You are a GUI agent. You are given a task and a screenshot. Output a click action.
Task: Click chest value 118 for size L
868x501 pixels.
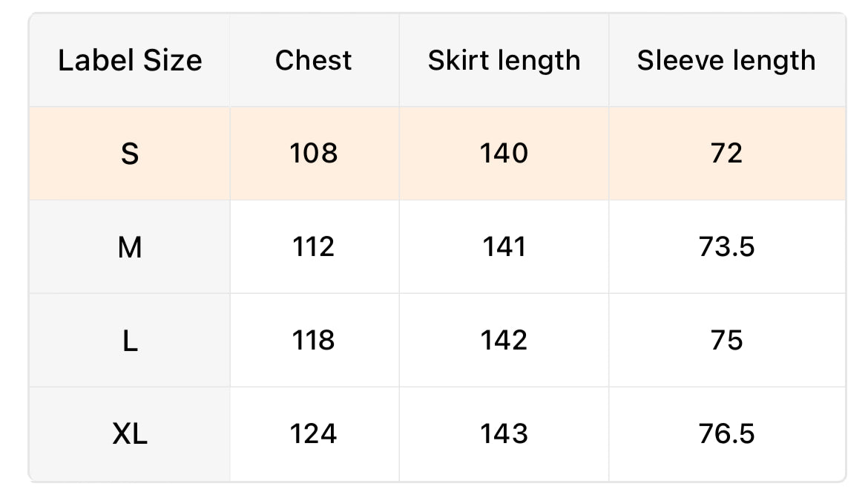click(314, 341)
